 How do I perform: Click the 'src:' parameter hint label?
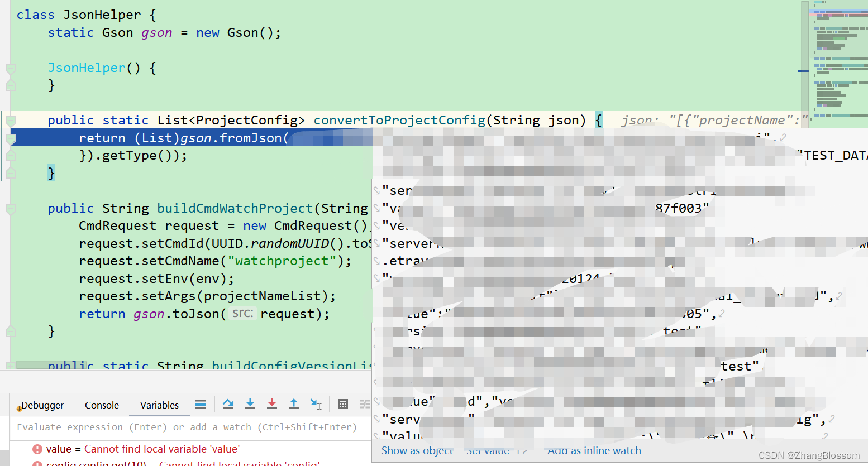pyautogui.click(x=242, y=314)
